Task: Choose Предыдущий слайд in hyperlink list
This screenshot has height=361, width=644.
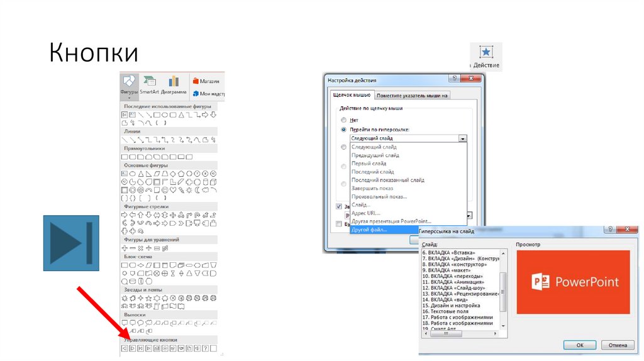Action: coord(409,155)
